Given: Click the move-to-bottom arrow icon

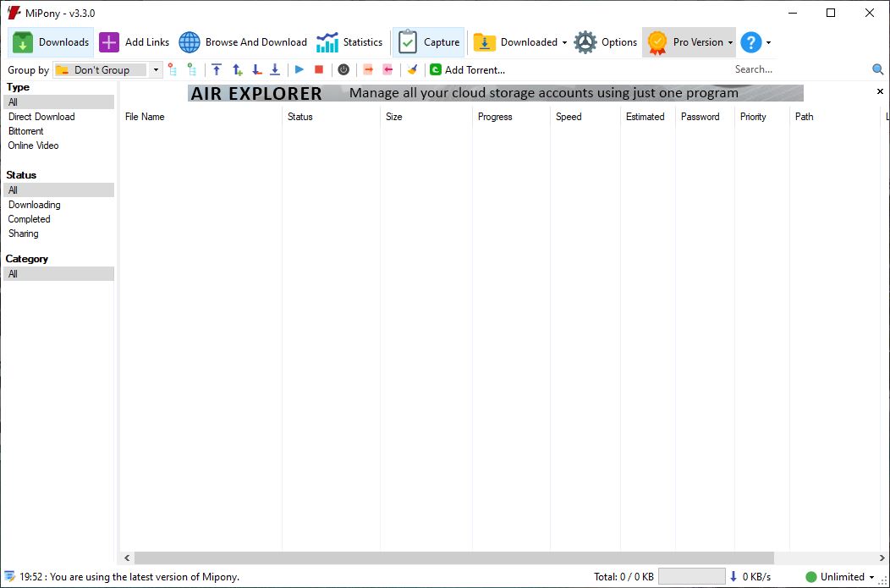Looking at the screenshot, I should (275, 69).
